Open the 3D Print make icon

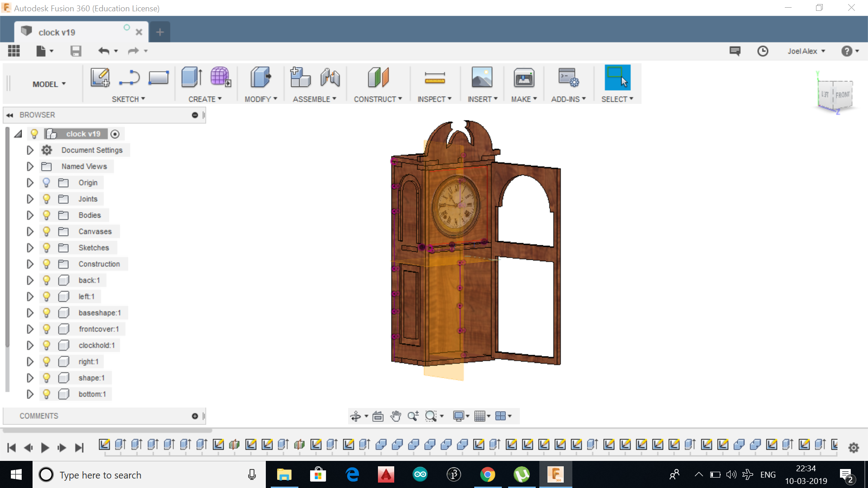524,78
